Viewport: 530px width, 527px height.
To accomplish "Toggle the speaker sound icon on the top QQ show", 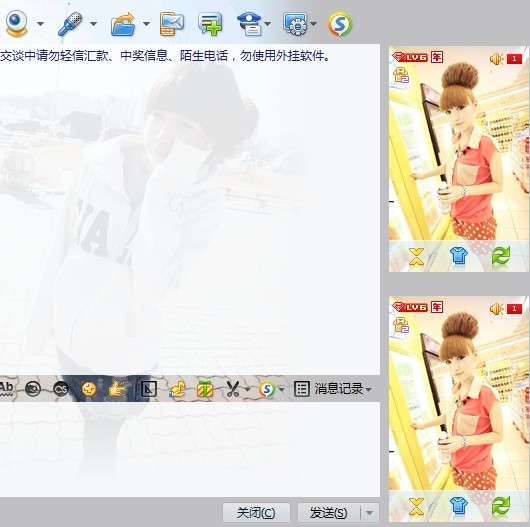I will tap(497, 59).
